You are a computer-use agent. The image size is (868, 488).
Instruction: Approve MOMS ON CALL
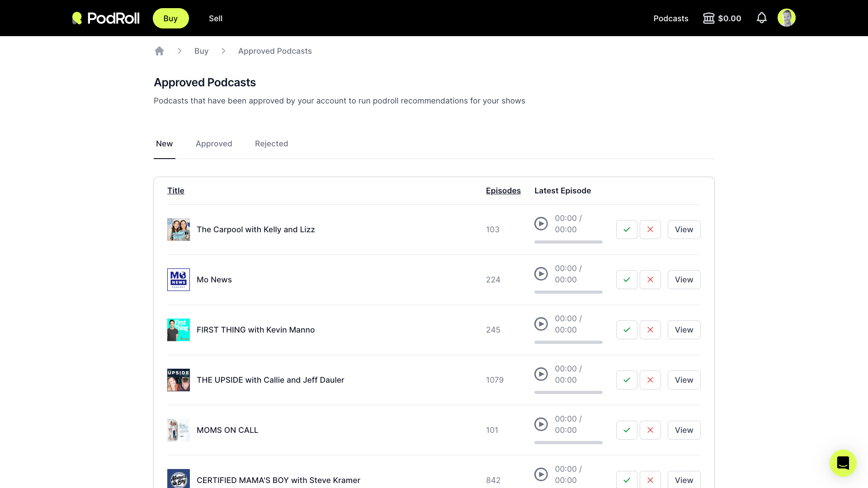point(627,430)
